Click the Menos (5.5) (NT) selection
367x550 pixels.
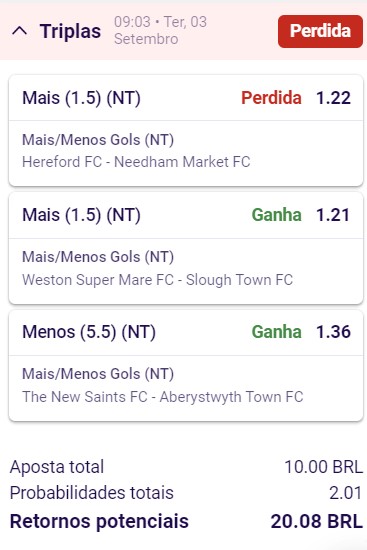(x=89, y=332)
